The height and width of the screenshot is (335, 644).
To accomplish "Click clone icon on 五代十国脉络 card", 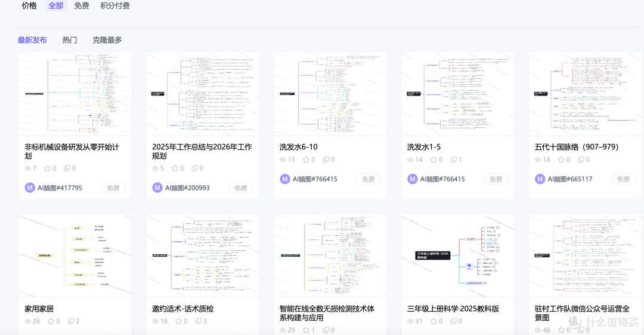I will [581, 159].
